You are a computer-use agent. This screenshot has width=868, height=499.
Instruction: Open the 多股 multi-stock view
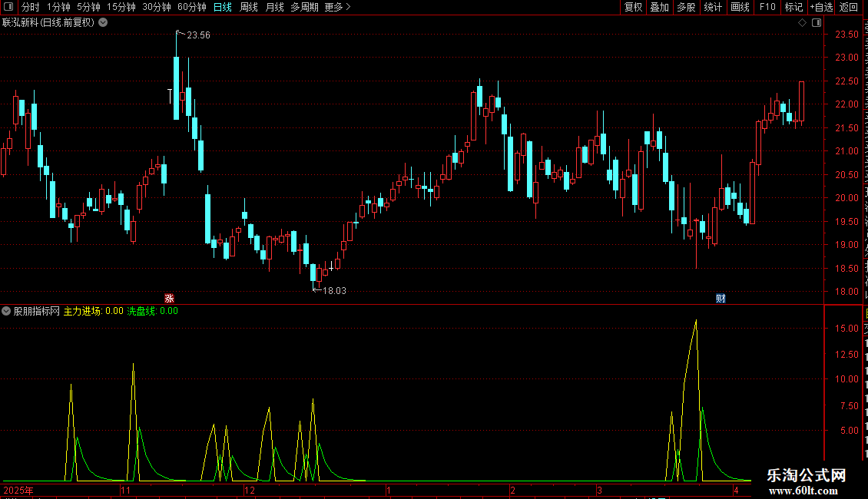pos(686,7)
